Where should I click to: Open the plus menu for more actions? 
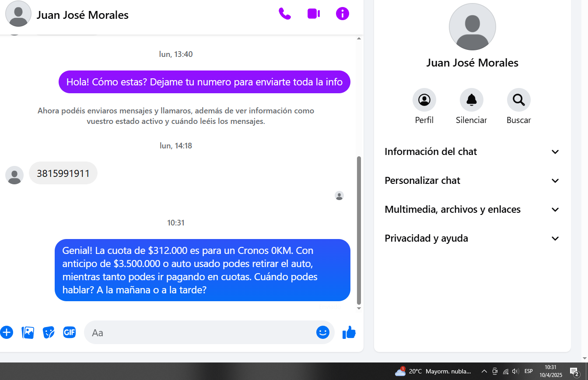[x=6, y=332]
